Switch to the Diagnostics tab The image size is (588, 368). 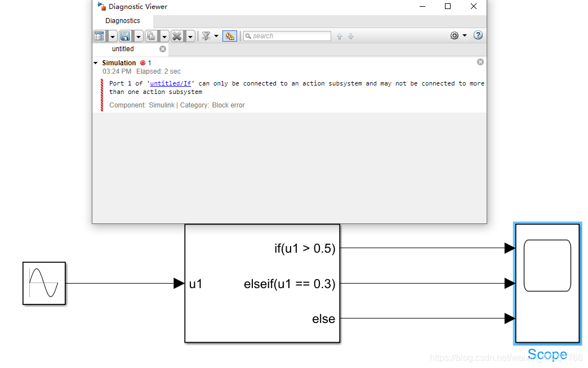pos(122,20)
